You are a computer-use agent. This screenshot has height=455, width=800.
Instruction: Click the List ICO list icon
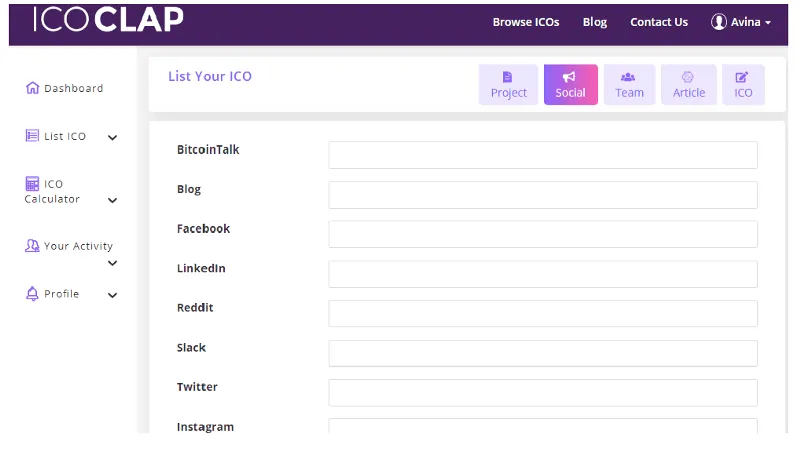[x=32, y=136]
